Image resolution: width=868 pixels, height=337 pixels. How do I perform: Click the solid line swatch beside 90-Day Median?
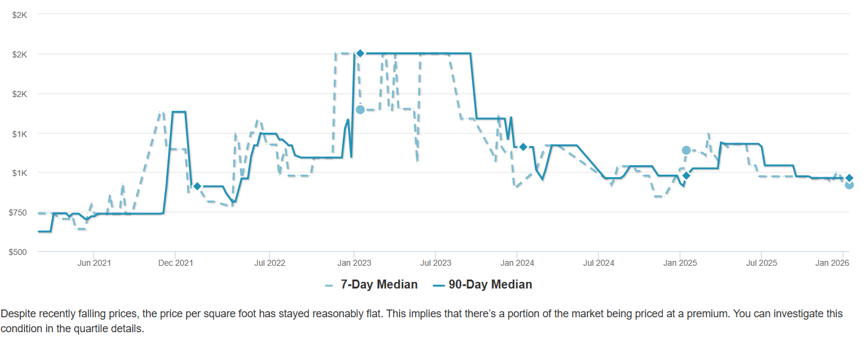[438, 285]
